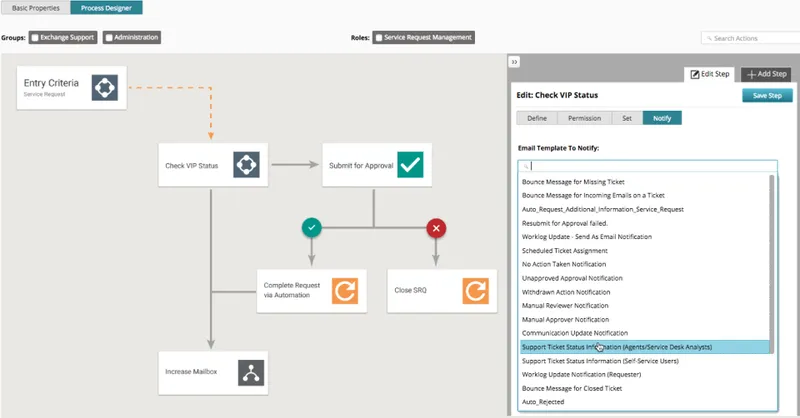800x418 pixels.
Task: Click the Submit for Approval checkmark icon
Action: point(410,164)
